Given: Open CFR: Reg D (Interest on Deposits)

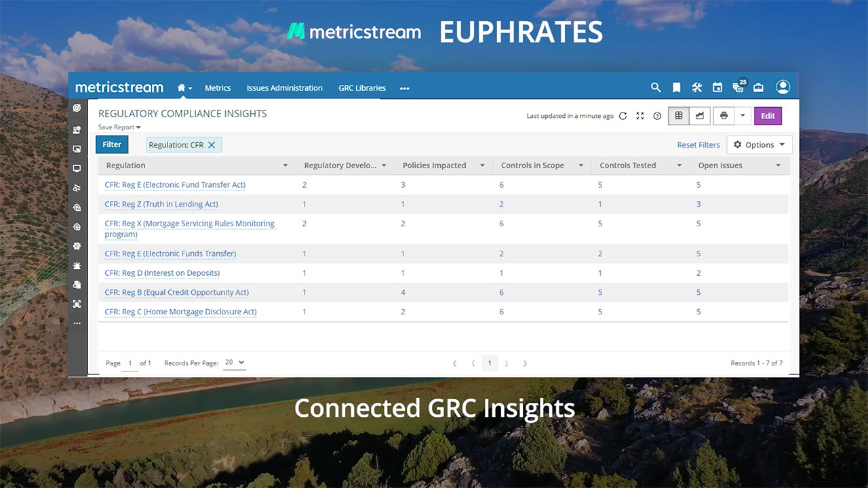Looking at the screenshot, I should coord(162,273).
